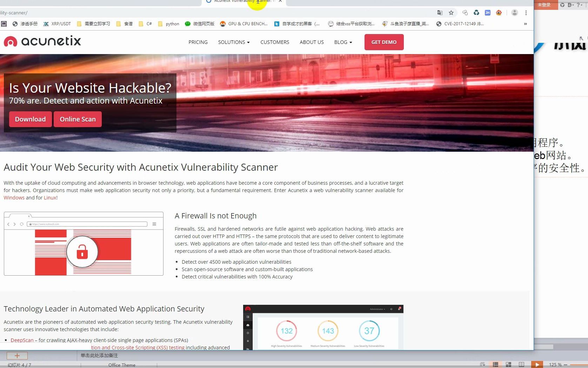Open the ABOUT US page
The image size is (588, 368).
tap(312, 42)
